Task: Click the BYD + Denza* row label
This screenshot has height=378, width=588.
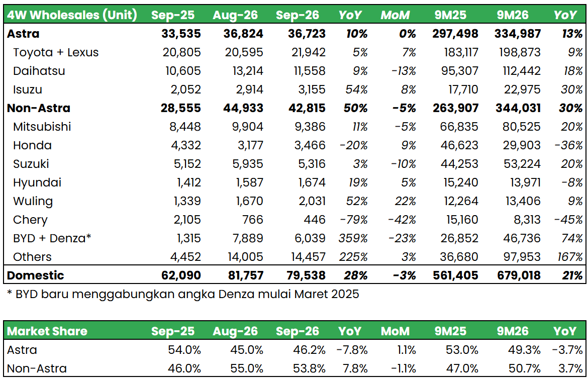Action: 52,238
